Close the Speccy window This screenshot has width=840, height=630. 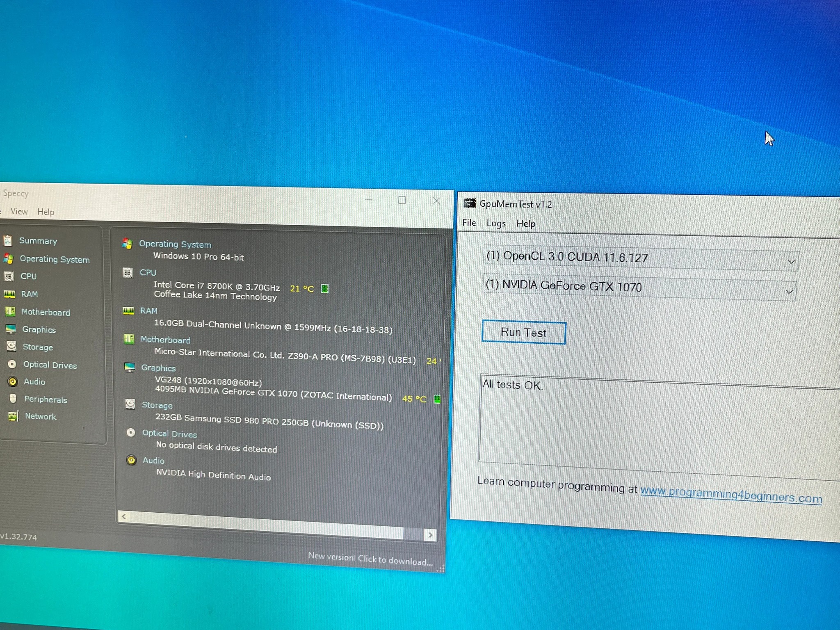pos(436,201)
